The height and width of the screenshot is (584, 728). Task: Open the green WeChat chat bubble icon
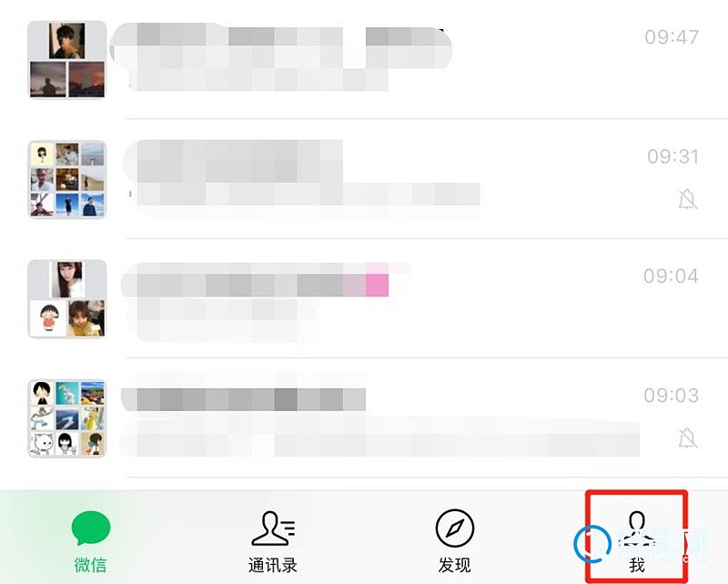pyautogui.click(x=91, y=528)
